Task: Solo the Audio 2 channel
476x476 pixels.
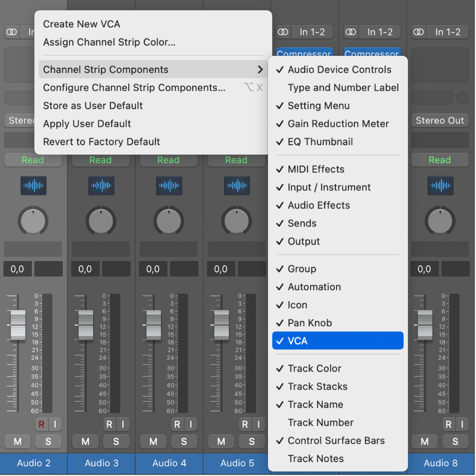Action: coord(48,441)
